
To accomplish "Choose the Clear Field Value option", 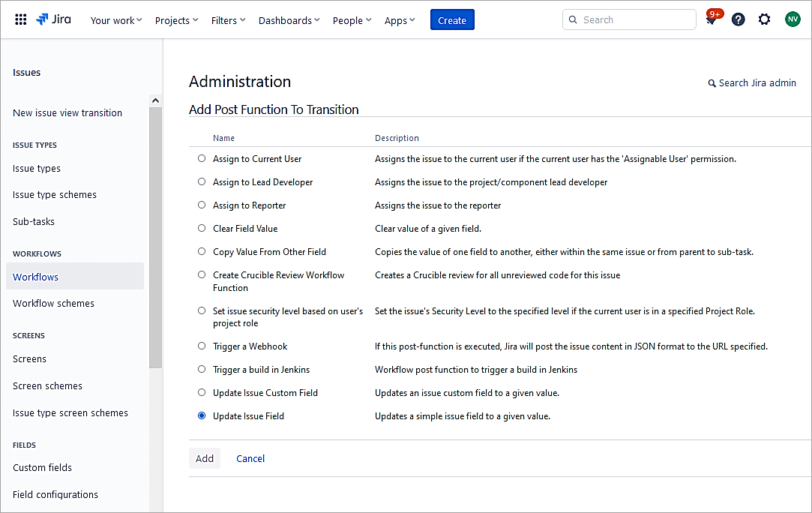I will click(201, 228).
